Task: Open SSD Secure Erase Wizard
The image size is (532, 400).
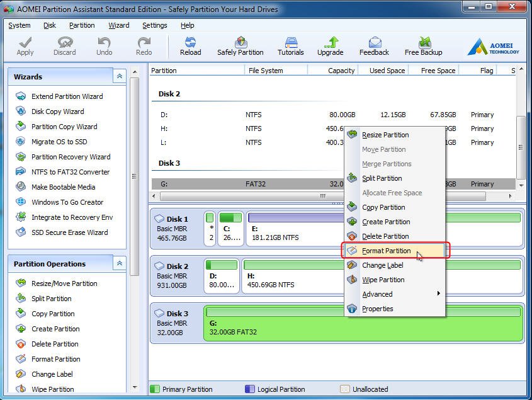Action: 62,232
